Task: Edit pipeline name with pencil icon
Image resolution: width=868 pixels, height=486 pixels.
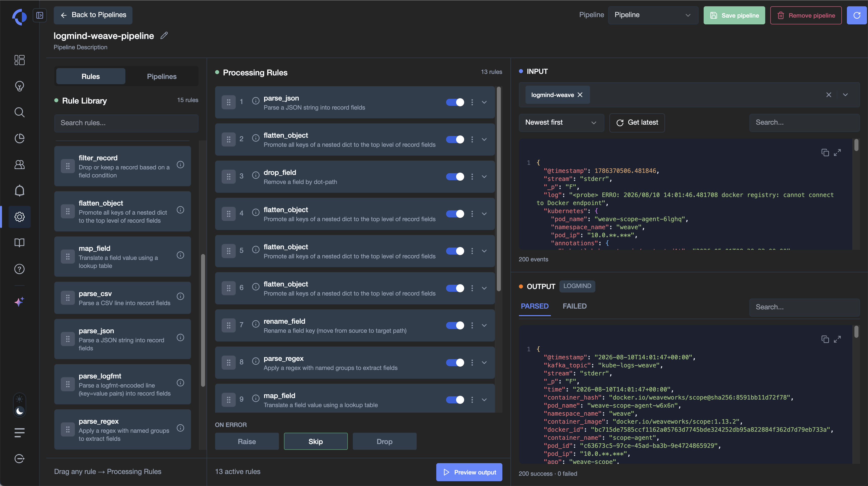Action: click(164, 35)
